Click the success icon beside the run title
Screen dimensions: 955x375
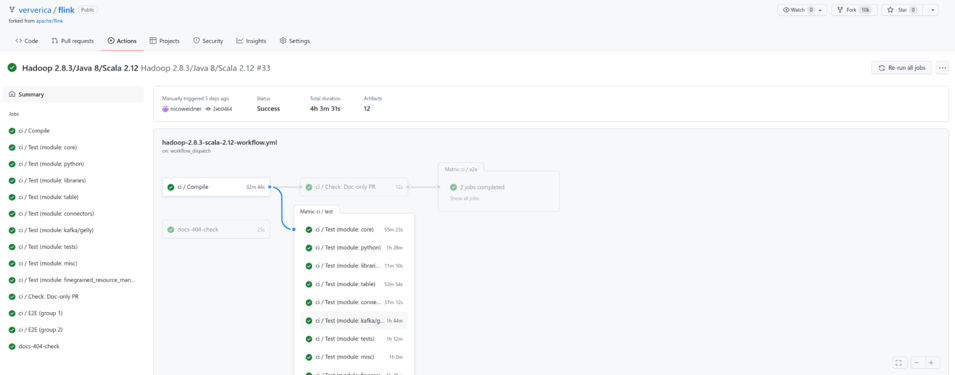(12, 68)
